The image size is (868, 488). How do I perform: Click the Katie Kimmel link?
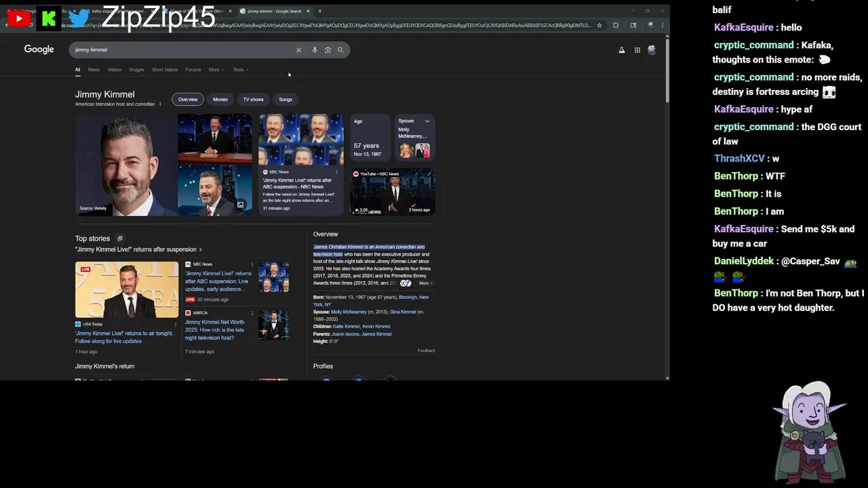coord(346,327)
